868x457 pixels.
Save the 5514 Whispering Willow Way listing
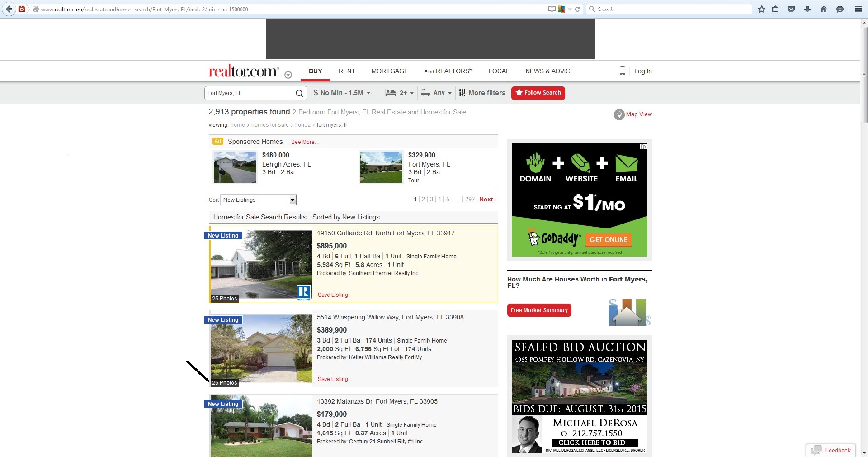[333, 379]
